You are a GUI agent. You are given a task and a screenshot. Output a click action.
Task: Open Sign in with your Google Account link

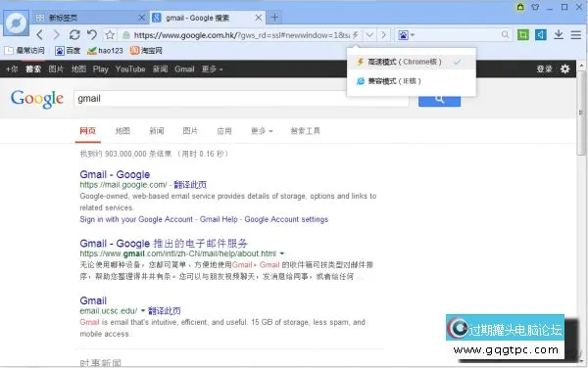pos(136,219)
